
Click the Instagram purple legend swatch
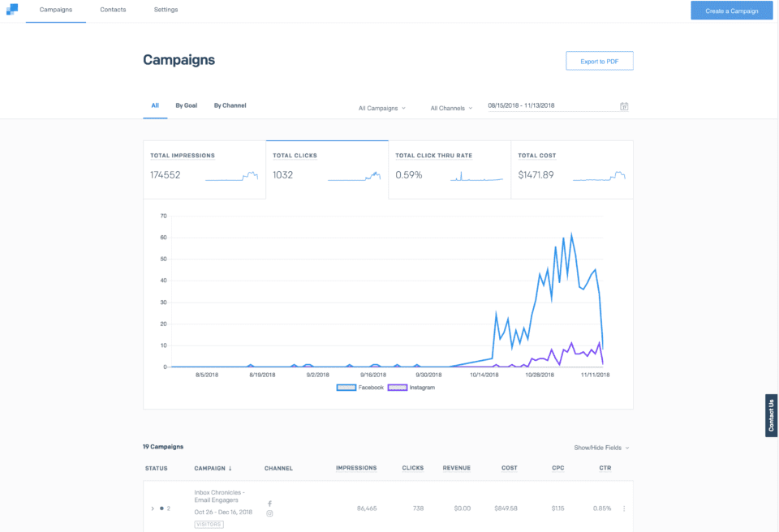tap(398, 388)
